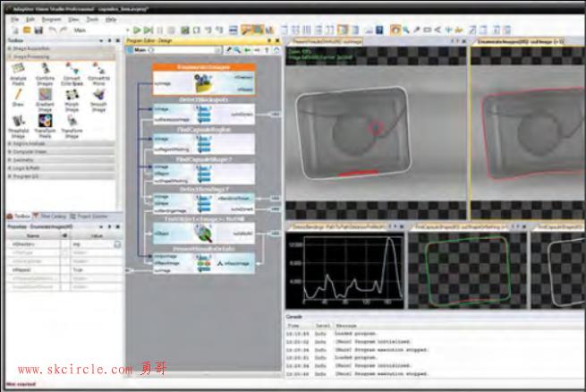Image resolution: width=586 pixels, height=392 pixels.
Task: Save the project with the floppy icon
Action: coord(38,30)
